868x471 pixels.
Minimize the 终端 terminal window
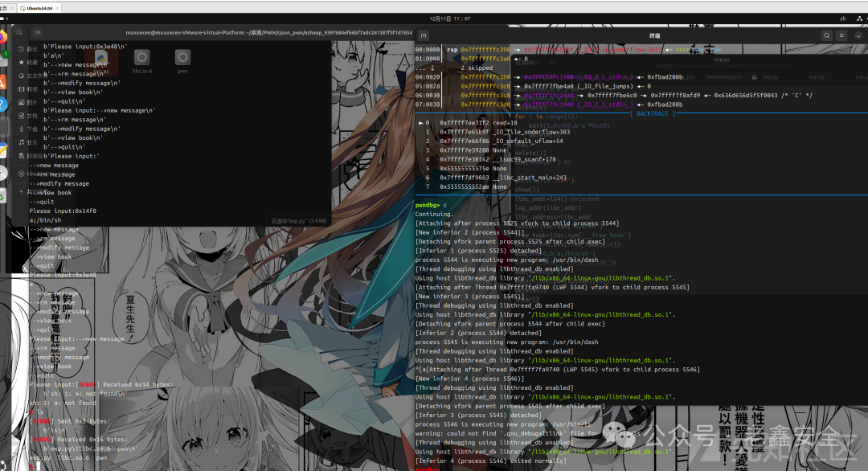click(x=858, y=35)
